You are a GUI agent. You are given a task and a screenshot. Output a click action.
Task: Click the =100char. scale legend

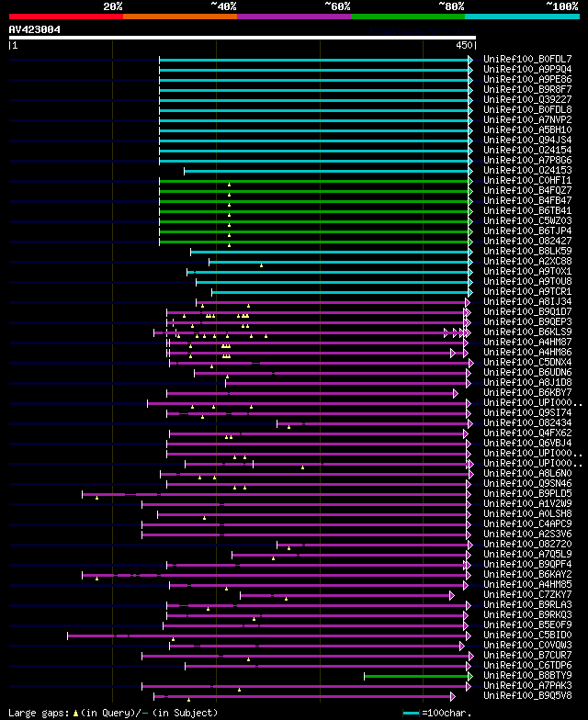[437, 713]
